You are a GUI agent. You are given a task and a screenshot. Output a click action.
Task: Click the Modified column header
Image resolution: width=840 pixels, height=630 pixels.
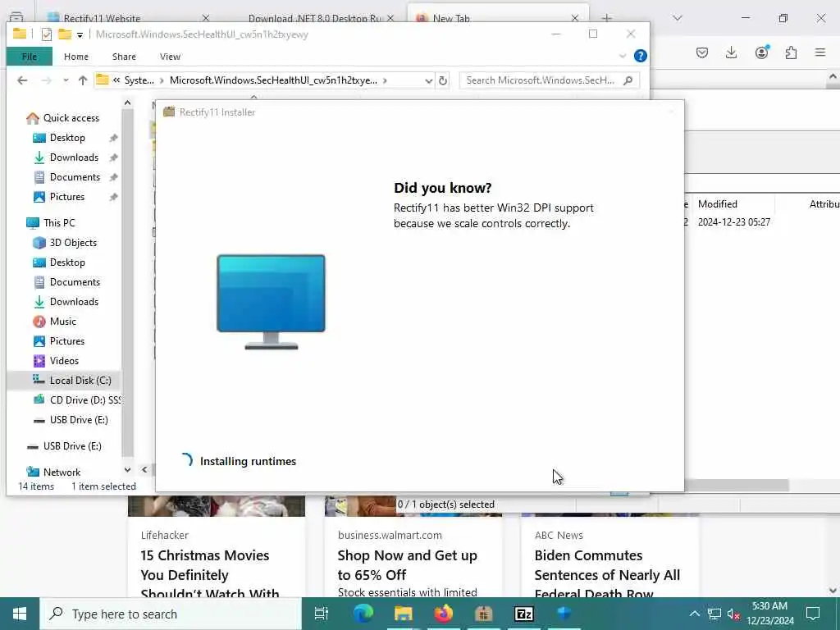[x=717, y=204]
